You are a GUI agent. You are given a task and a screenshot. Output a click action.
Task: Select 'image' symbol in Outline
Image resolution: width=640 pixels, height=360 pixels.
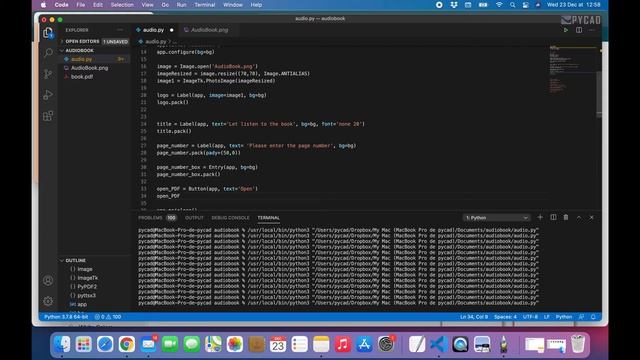click(84, 269)
